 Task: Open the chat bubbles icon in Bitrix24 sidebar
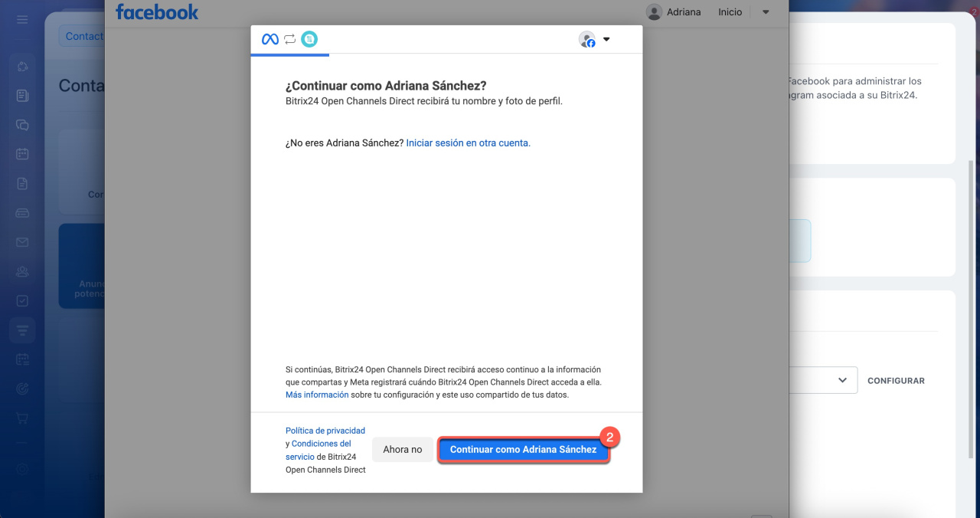(x=22, y=125)
